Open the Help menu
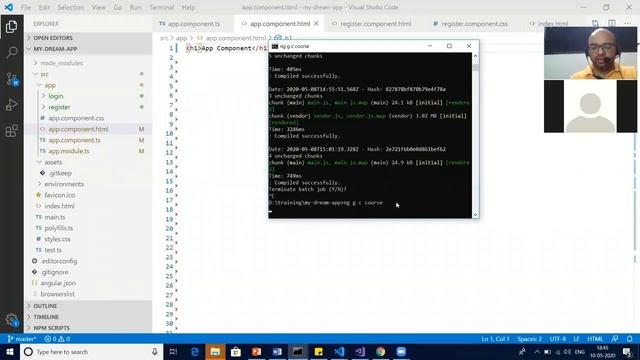 pyautogui.click(x=188, y=7)
